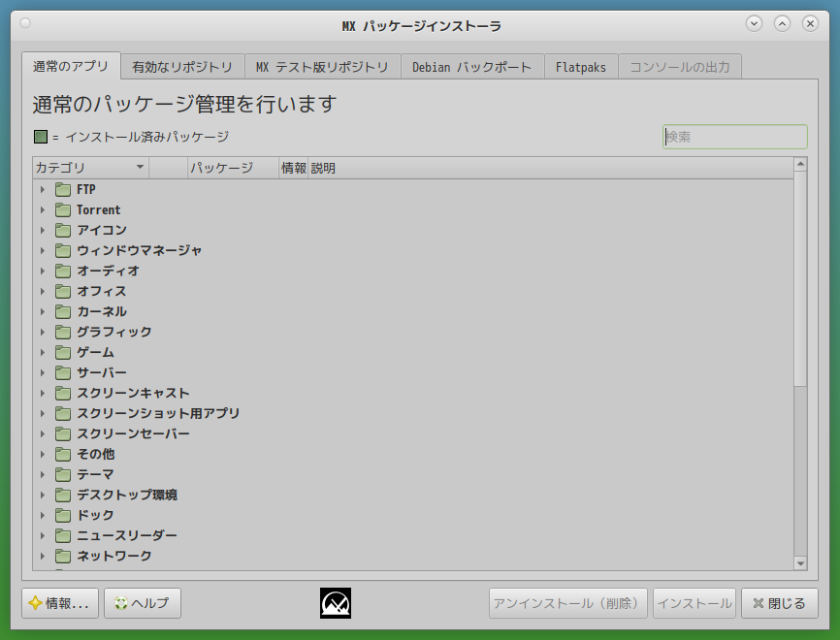The height and width of the screenshot is (640, 840).
Task: Select the アイコン row text
Action: pos(102,230)
